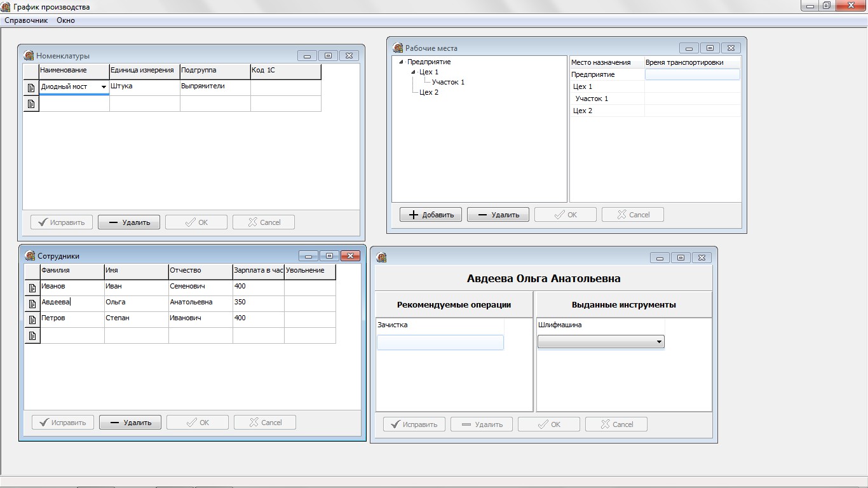
Task: Select the salary cell 350
Action: pos(258,304)
